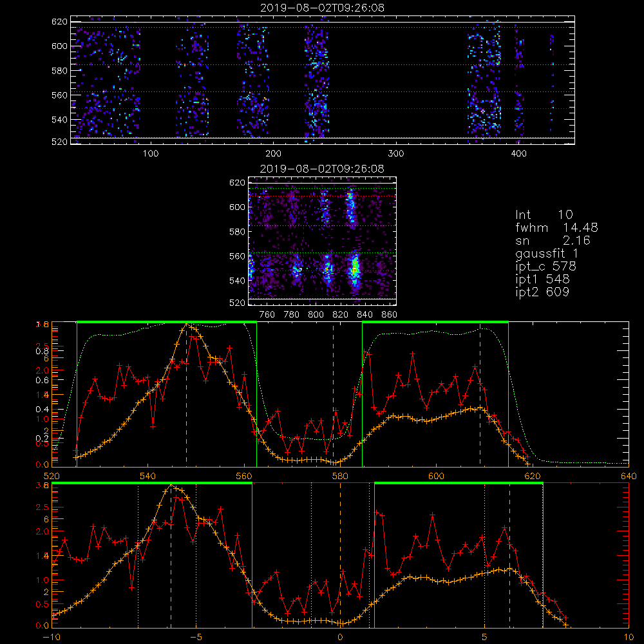The image size is (644, 644).
Task: Click x-axis label 860 on middle image
Action: coord(390,315)
